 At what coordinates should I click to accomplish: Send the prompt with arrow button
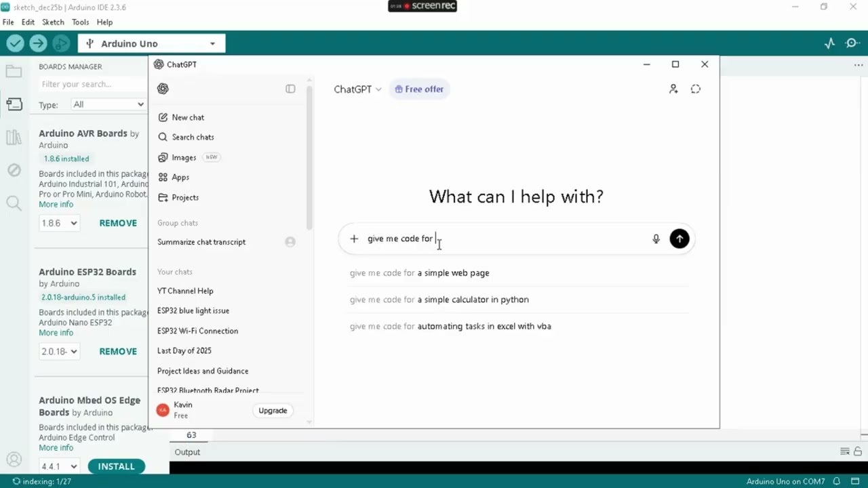[679, 239]
